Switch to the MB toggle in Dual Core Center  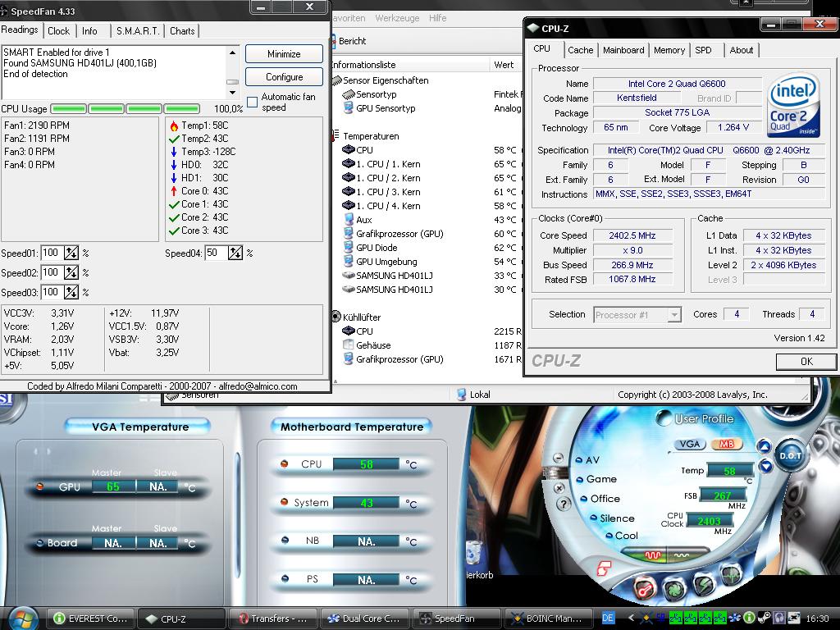727,444
